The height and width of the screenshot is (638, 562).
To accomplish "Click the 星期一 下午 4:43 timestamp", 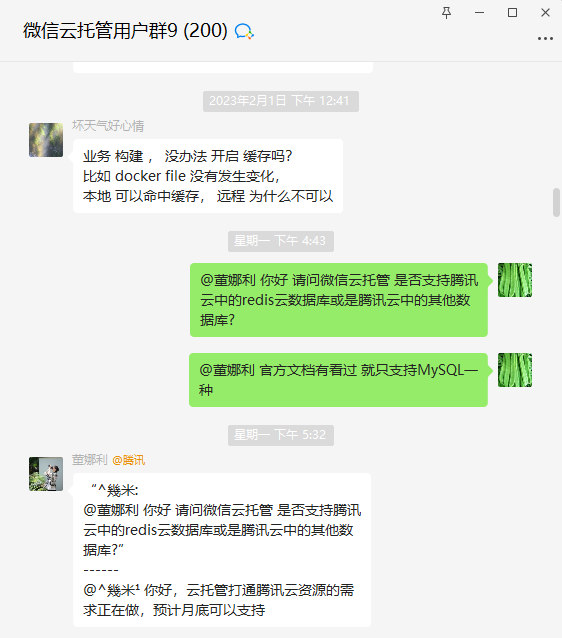I will 281,241.
